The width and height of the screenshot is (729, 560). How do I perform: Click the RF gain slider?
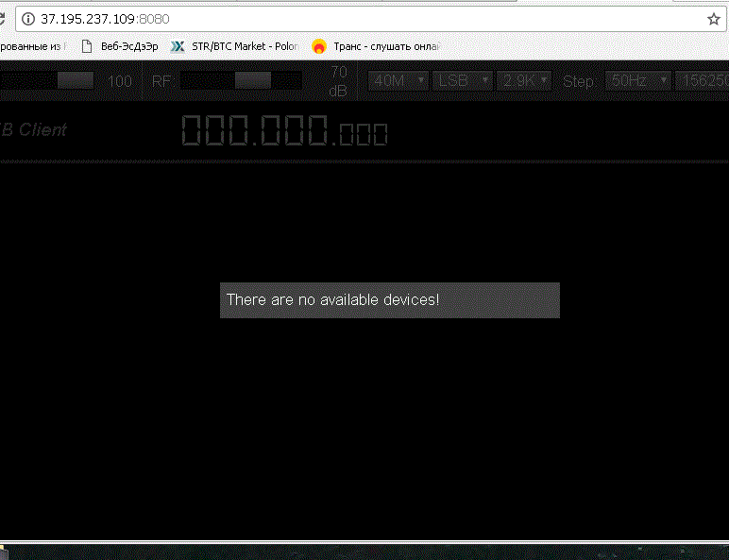point(241,81)
